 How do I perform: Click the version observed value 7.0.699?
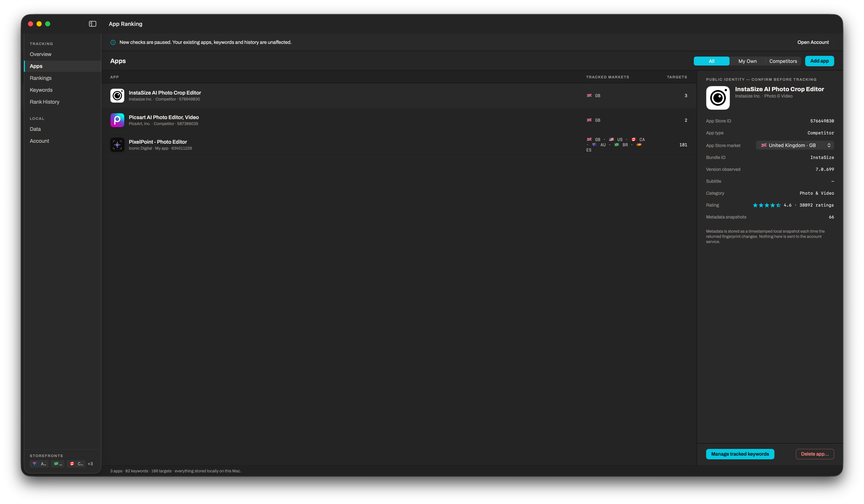(825, 170)
